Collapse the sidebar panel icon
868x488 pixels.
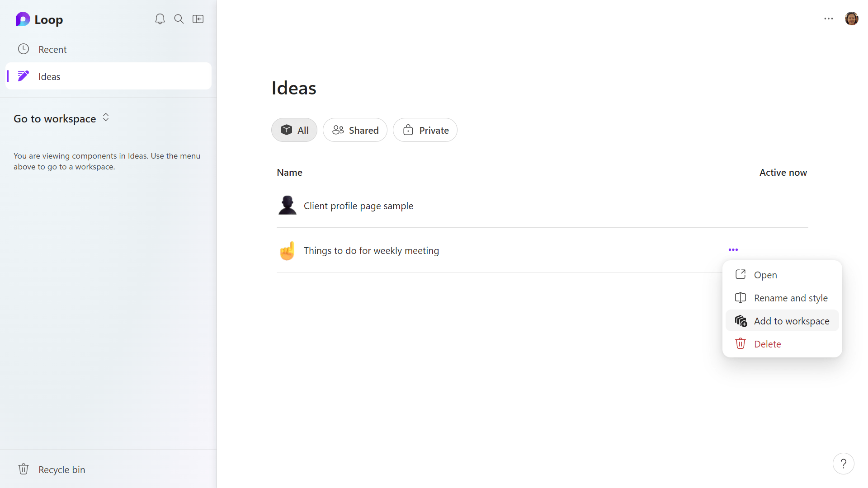[198, 19]
